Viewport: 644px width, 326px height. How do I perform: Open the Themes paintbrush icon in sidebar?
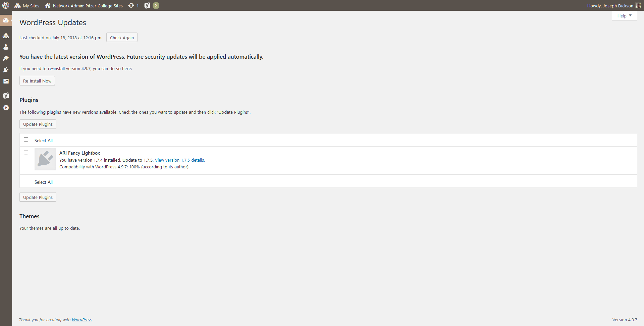6,58
